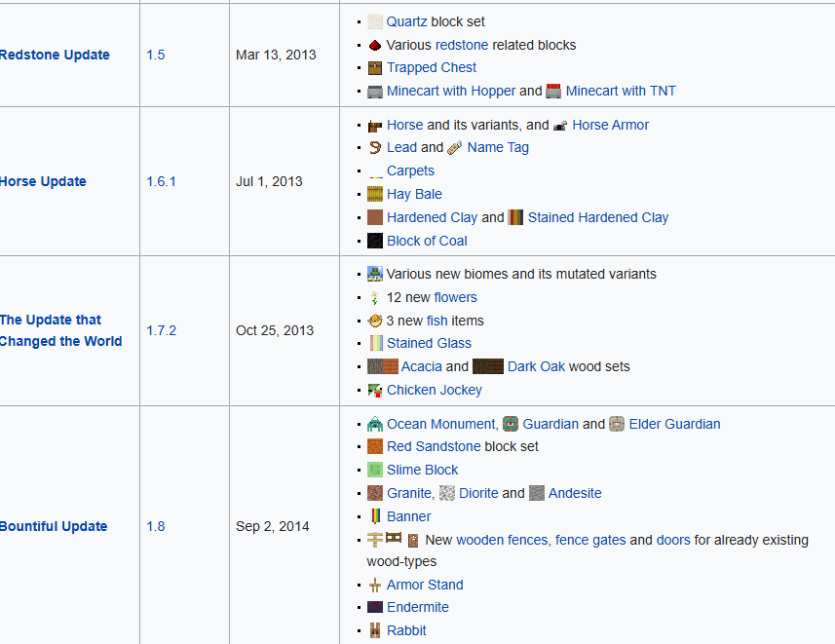
Task: Click the Acacia wood icon
Action: (x=382, y=366)
